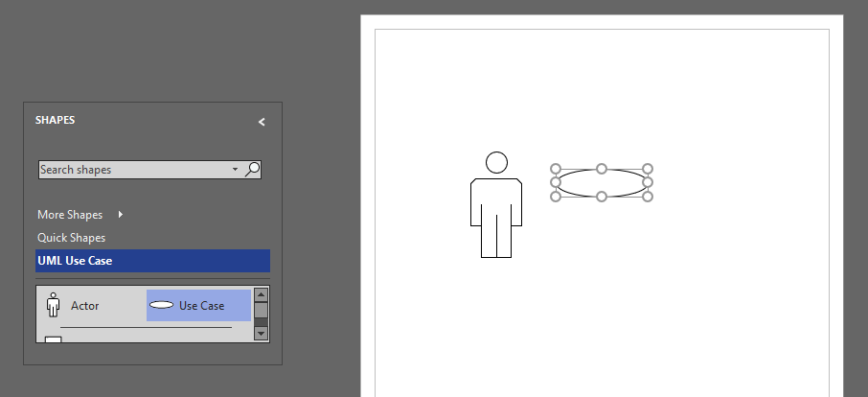This screenshot has width=868, height=397.
Task: Choose the Use Case ellipse stencil shape
Action: [198, 306]
